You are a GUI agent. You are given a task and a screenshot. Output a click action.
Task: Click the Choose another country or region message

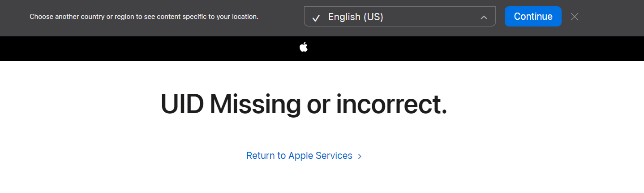(144, 17)
